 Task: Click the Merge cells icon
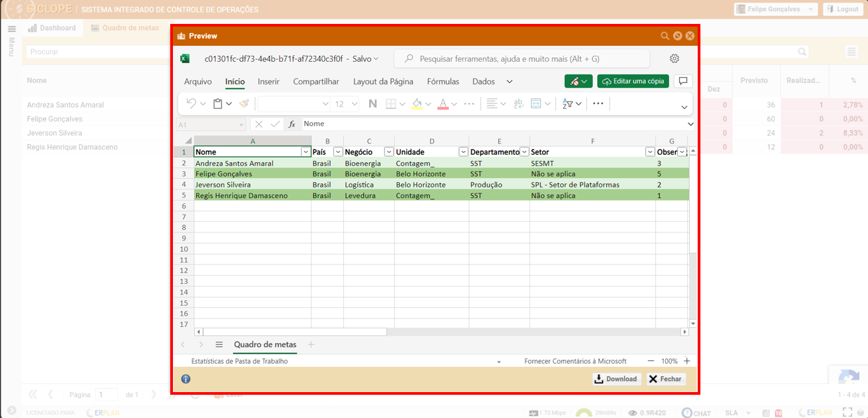535,104
